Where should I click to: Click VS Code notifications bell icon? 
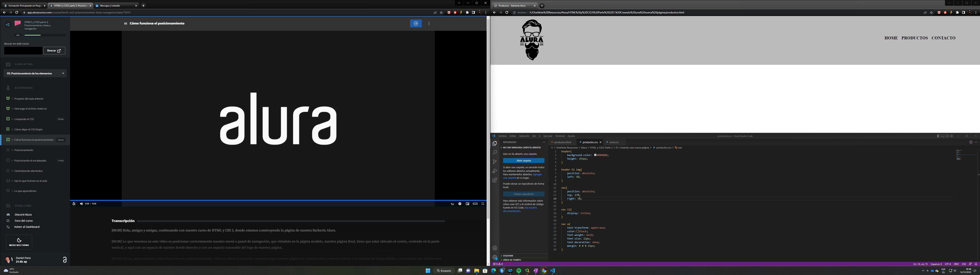pyautogui.click(x=976, y=264)
